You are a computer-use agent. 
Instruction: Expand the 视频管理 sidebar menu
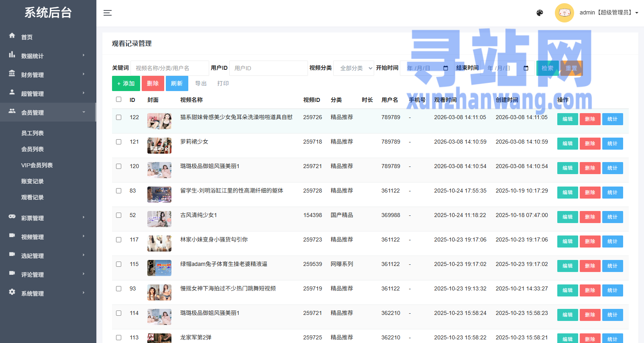click(x=48, y=237)
